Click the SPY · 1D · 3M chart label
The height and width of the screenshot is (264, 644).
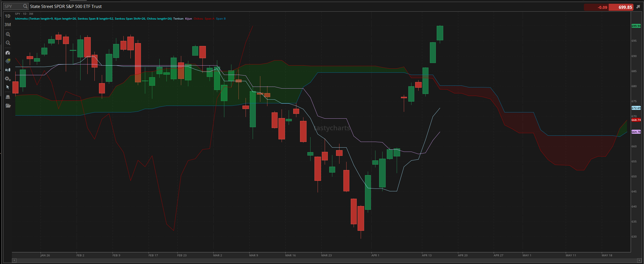[x=24, y=14]
